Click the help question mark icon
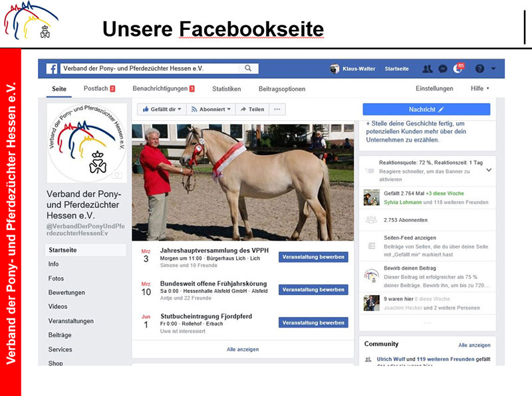Screen dimensions: 532x396 (x=479, y=69)
